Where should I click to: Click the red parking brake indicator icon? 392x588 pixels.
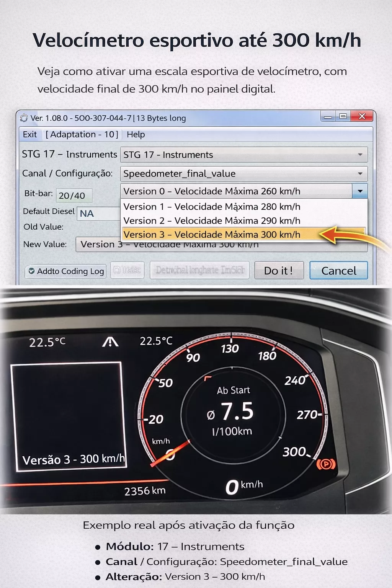tap(326, 464)
